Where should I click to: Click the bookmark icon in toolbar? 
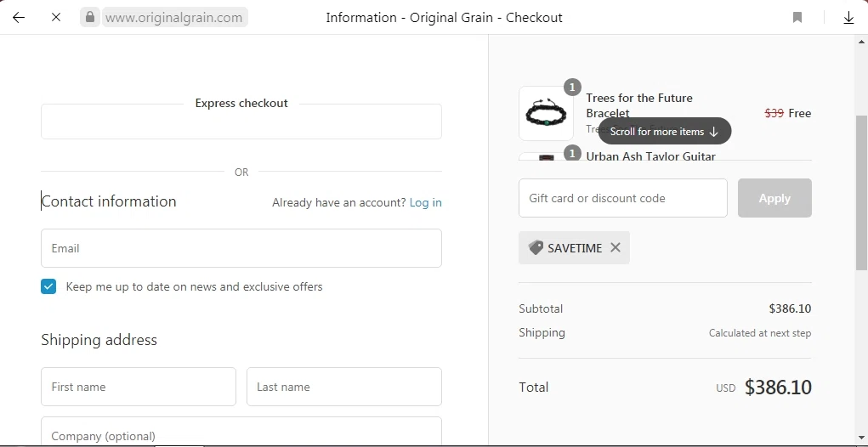pos(797,17)
